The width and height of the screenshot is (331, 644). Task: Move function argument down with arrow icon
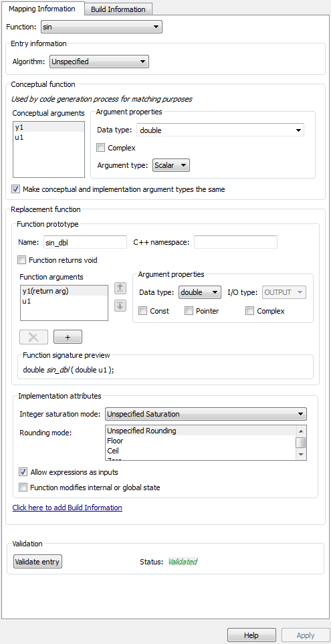point(120,306)
